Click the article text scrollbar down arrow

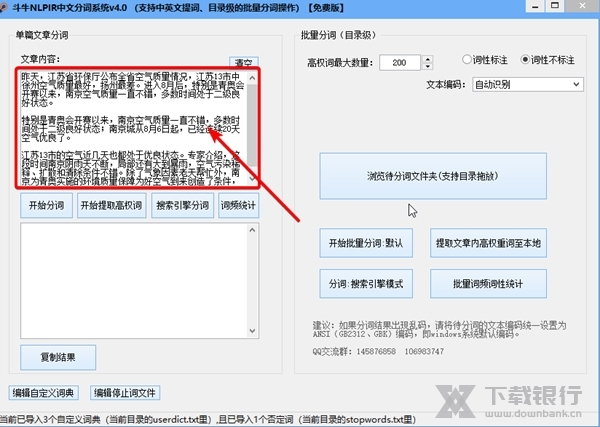[x=252, y=179]
